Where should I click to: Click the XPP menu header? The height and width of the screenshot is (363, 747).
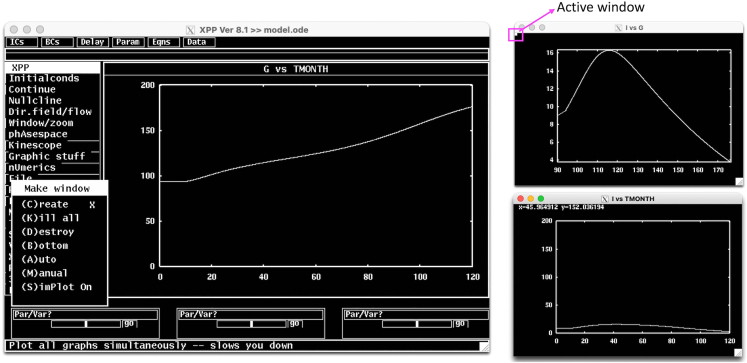point(52,68)
